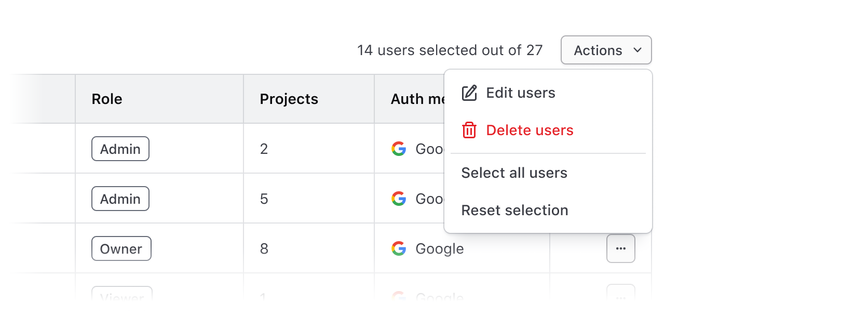Screen dimensions: 868x315
Task: Click the faded Google icon at the bottom row
Action: pyautogui.click(x=399, y=297)
